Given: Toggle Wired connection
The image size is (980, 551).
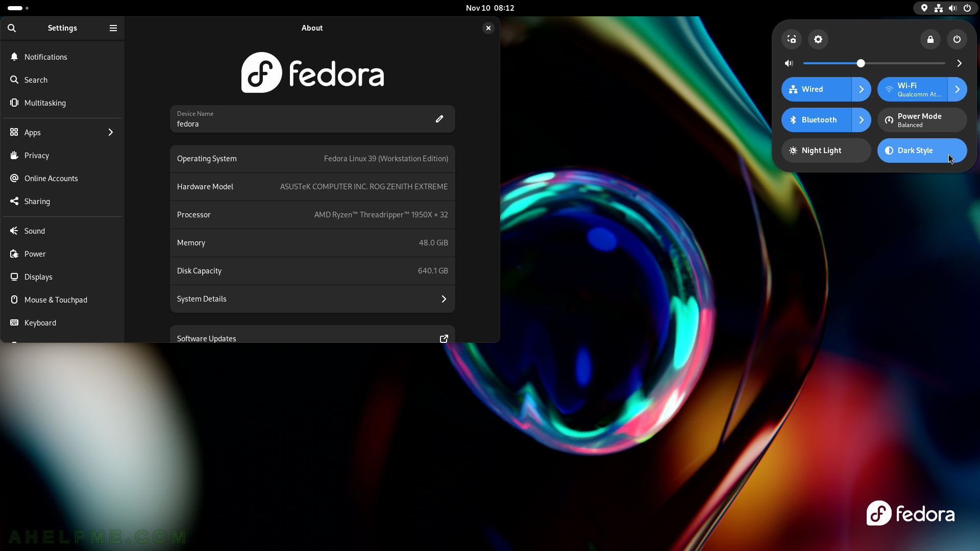Looking at the screenshot, I should [816, 89].
